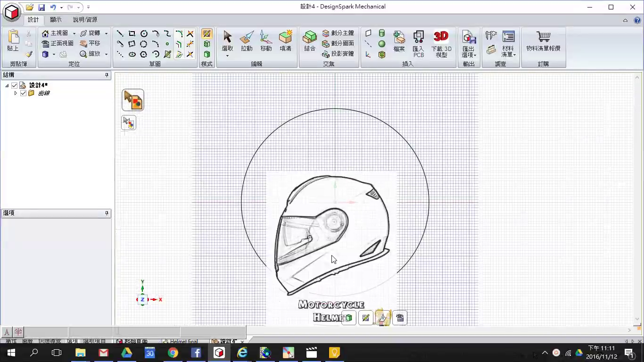Insert a cylinder shape
644x362 pixels.
pyautogui.click(x=382, y=33)
